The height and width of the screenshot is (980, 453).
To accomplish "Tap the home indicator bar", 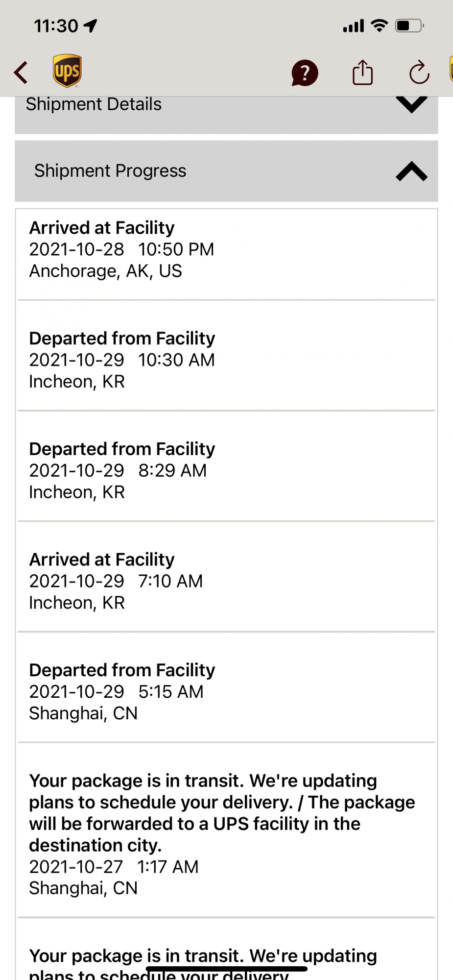I will click(226, 969).
